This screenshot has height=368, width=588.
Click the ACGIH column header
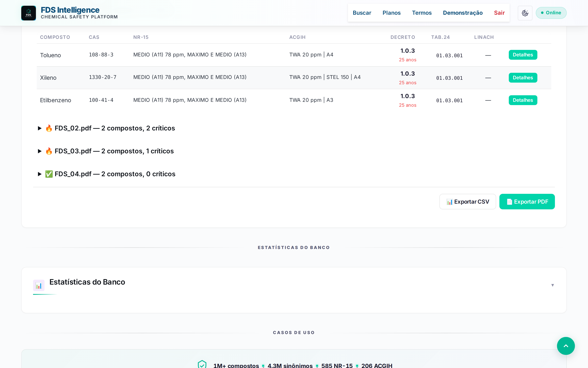point(297,37)
